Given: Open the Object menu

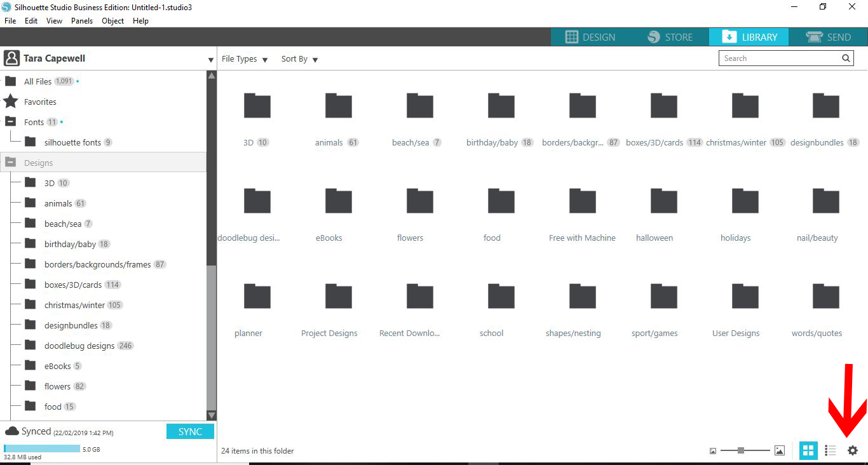Looking at the screenshot, I should (113, 21).
